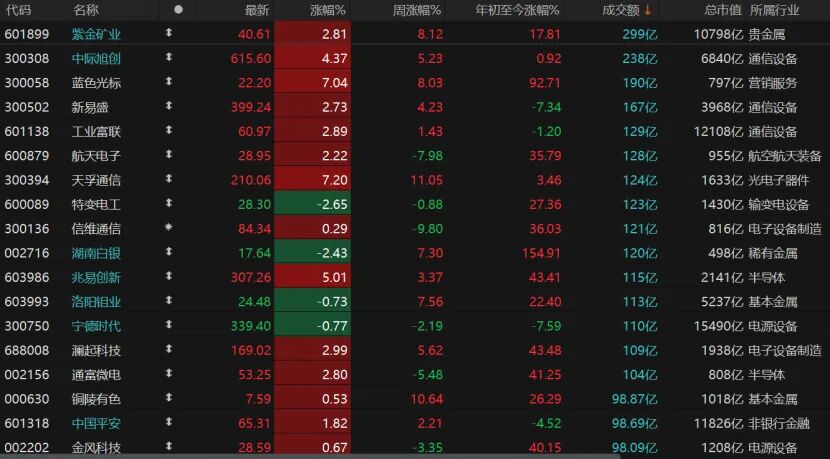Click the 615.60 latest price cell
The image size is (830, 459).
(250, 59)
